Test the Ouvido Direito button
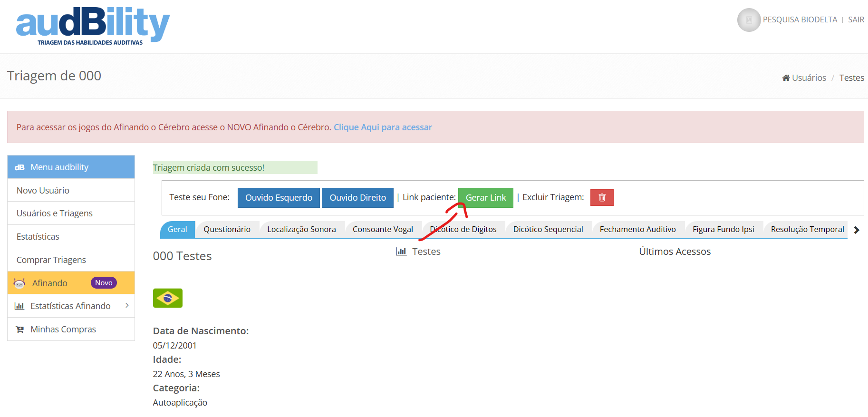Image resolution: width=868 pixels, height=417 pixels. [358, 198]
